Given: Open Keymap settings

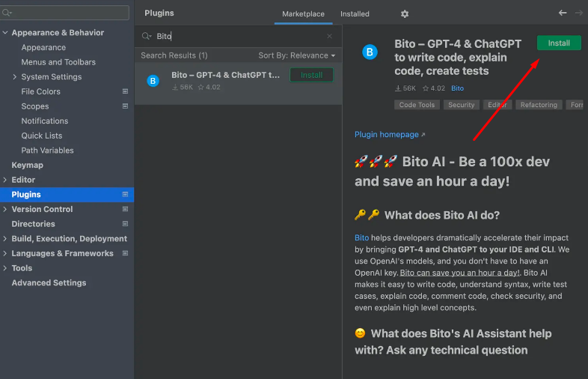Looking at the screenshot, I should [28, 165].
